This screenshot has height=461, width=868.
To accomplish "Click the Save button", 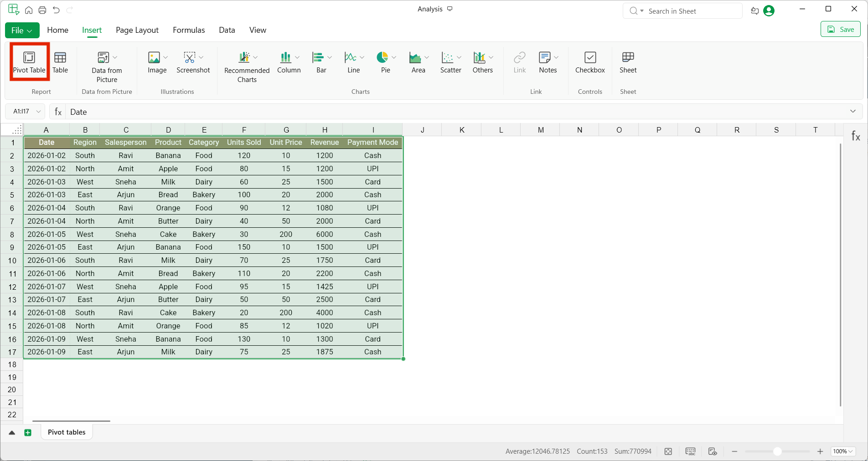I will click(841, 30).
